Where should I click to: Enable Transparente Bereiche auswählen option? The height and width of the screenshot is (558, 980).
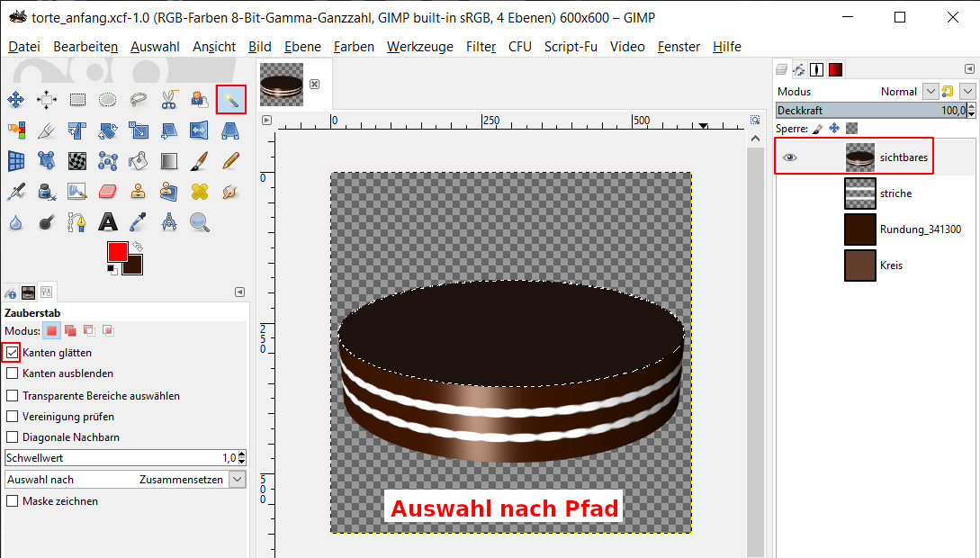[x=13, y=395]
